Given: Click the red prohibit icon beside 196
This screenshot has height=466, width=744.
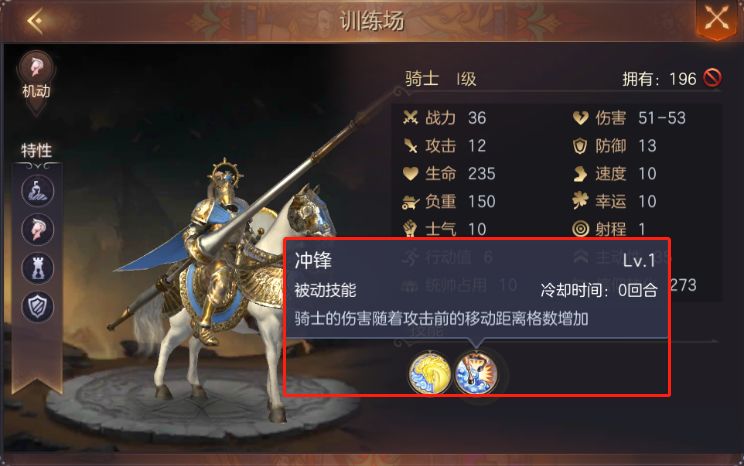Looking at the screenshot, I should (712, 77).
